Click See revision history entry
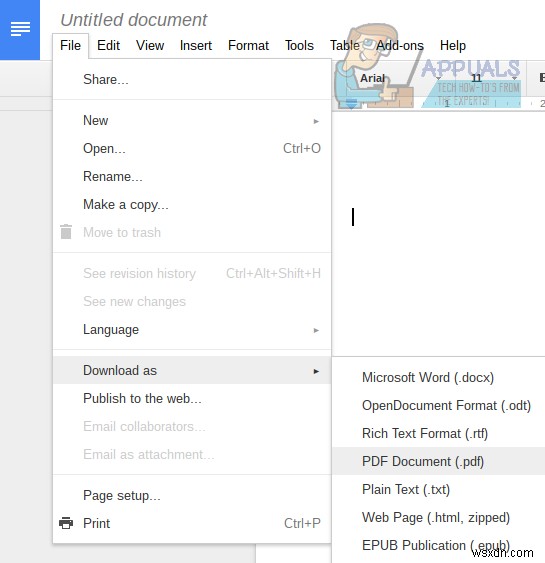 click(x=192, y=273)
